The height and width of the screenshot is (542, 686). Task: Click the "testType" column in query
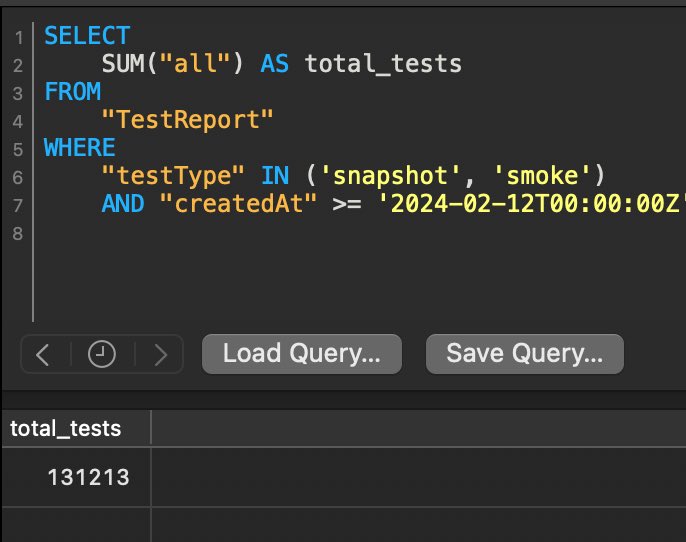[173, 176]
